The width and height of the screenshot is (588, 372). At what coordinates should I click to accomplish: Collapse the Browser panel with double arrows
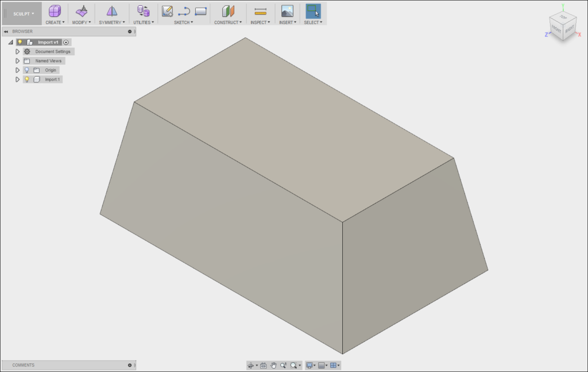pos(6,31)
